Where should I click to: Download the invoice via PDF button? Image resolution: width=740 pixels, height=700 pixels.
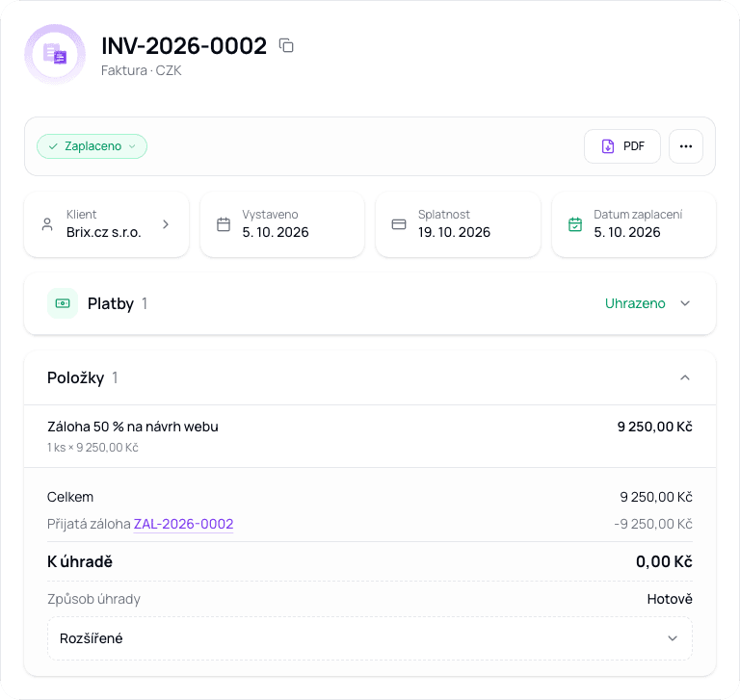[622, 146]
